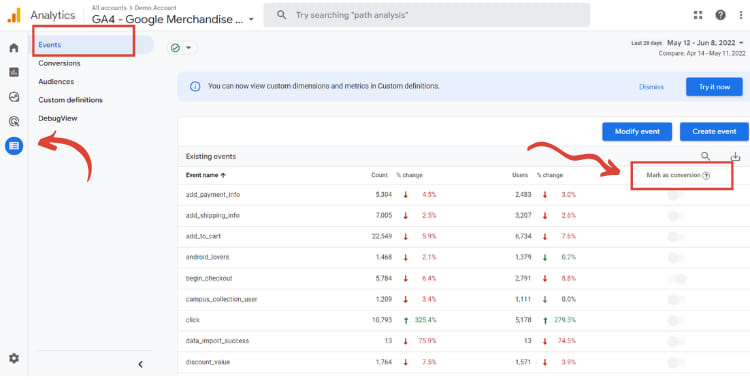Screen dimensions: 750x380
Task: Click the Mark as conversion help icon
Action: 706,176
